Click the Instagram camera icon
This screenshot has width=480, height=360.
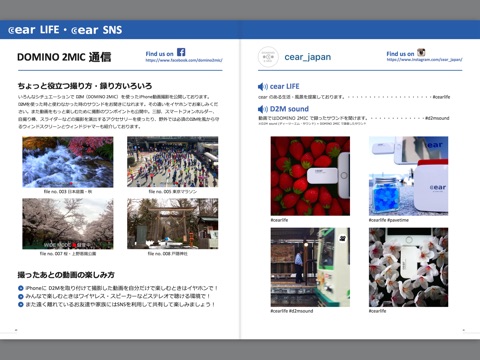pyautogui.click(x=421, y=52)
